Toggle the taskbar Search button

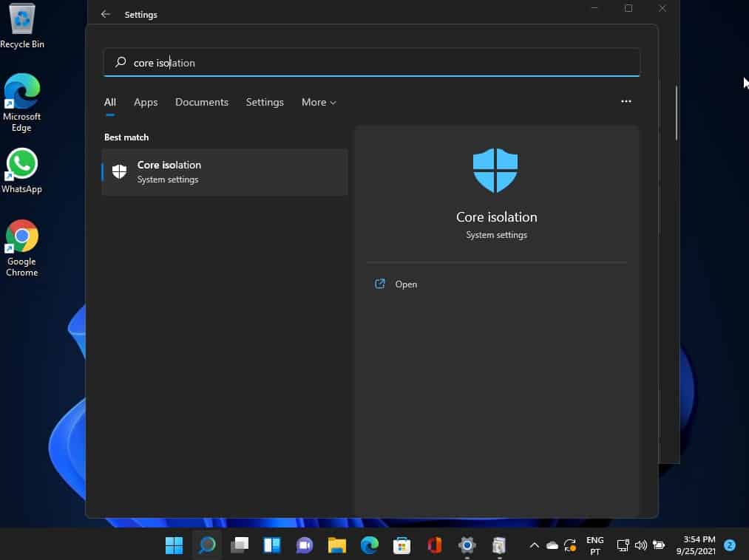pyautogui.click(x=207, y=545)
